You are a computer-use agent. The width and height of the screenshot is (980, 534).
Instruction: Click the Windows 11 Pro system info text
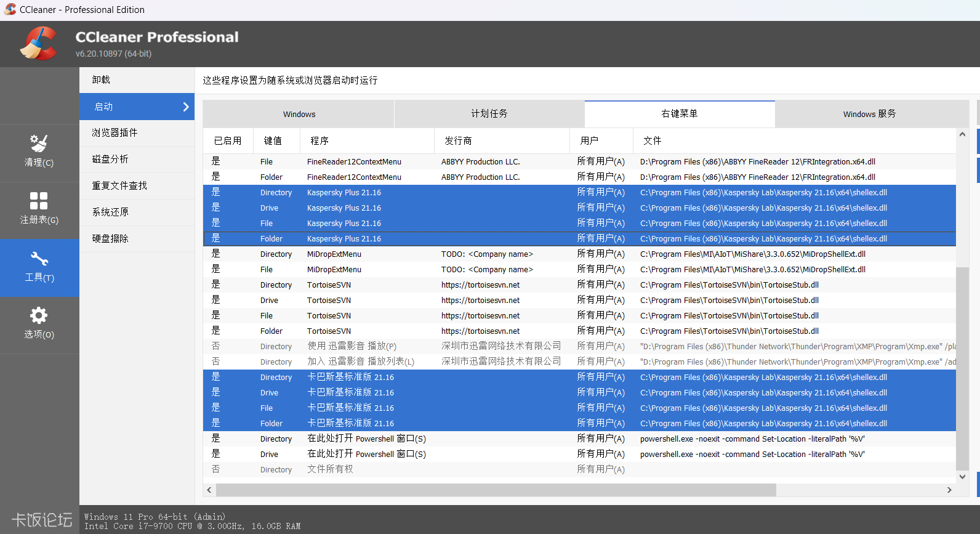click(155, 517)
